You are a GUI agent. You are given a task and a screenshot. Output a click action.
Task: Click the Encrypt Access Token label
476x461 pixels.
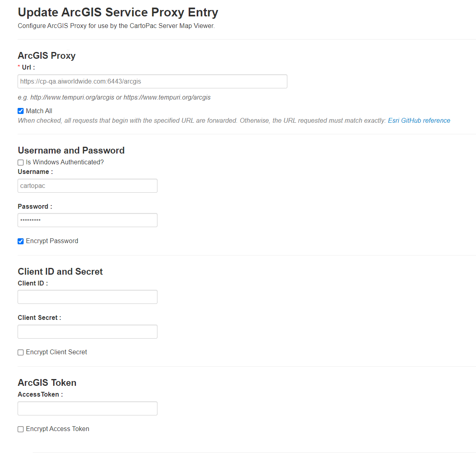tap(58, 429)
